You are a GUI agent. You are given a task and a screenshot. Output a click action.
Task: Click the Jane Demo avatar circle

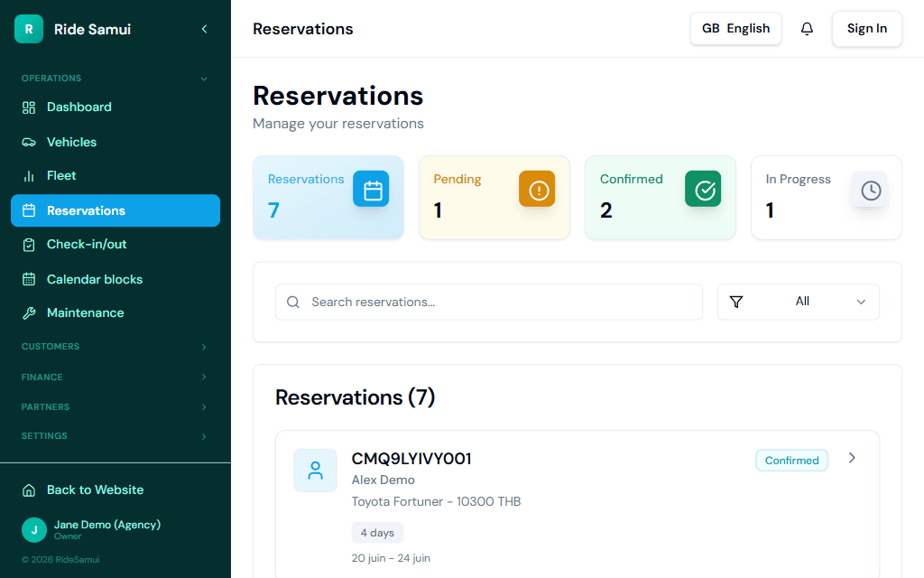[34, 529]
